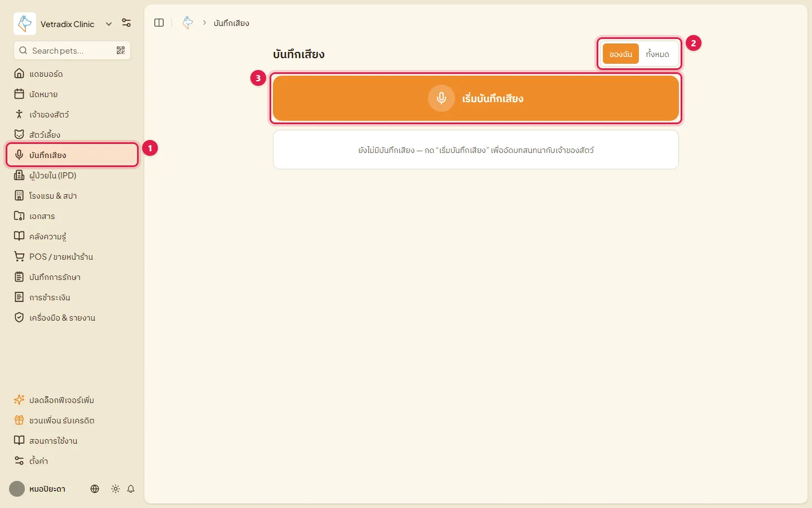Open เครื่องมือ & รายงาน
The height and width of the screenshot is (508, 812).
pyautogui.click(x=72, y=318)
